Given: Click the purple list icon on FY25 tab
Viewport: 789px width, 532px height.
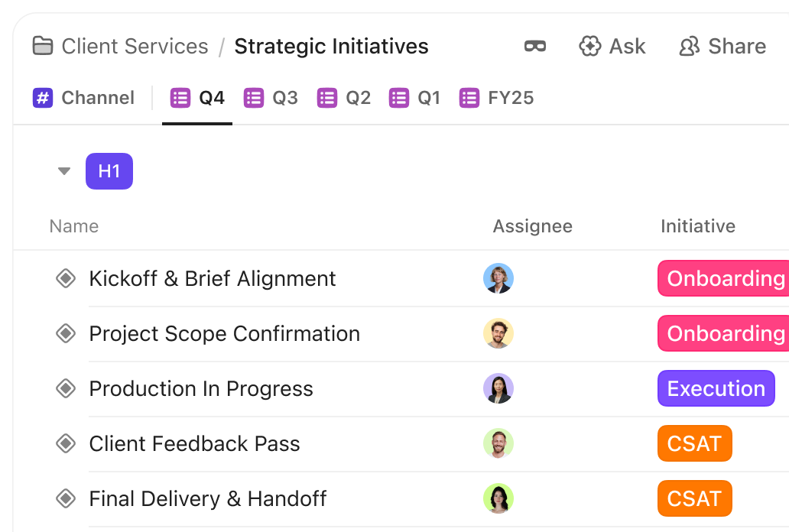Looking at the screenshot, I should pos(468,97).
